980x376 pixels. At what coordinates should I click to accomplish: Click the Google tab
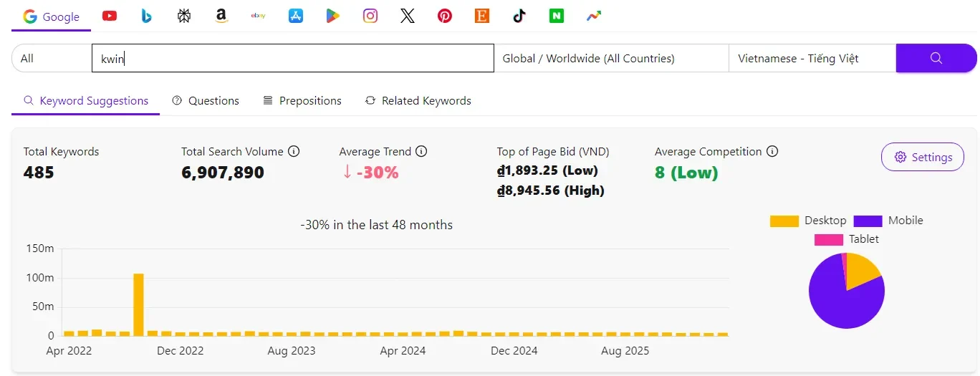click(x=52, y=16)
